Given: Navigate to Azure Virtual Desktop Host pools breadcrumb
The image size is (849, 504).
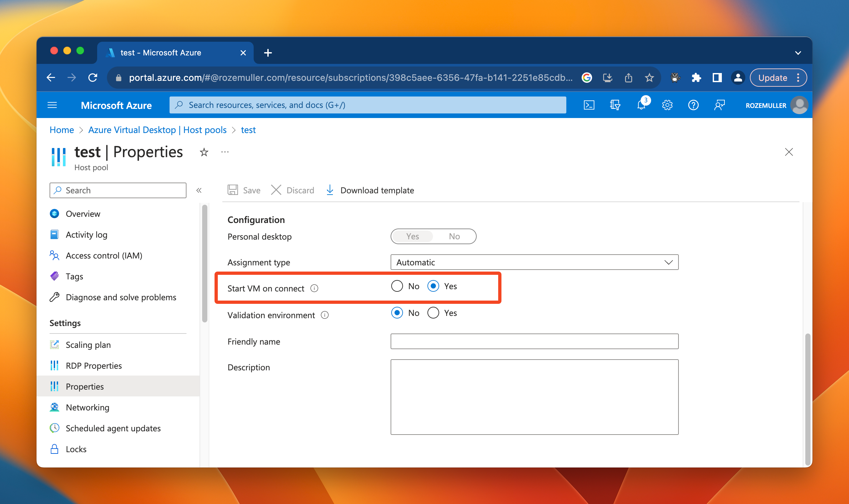Looking at the screenshot, I should [157, 130].
